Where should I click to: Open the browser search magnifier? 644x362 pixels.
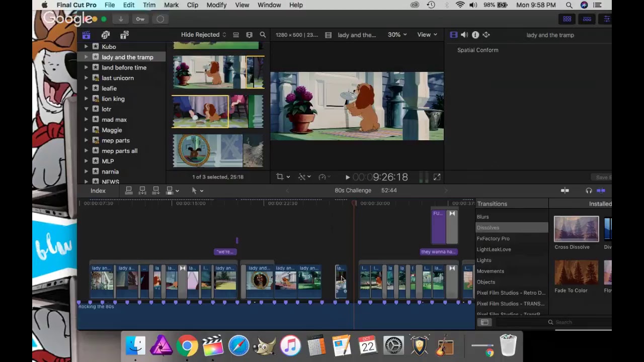(x=263, y=35)
